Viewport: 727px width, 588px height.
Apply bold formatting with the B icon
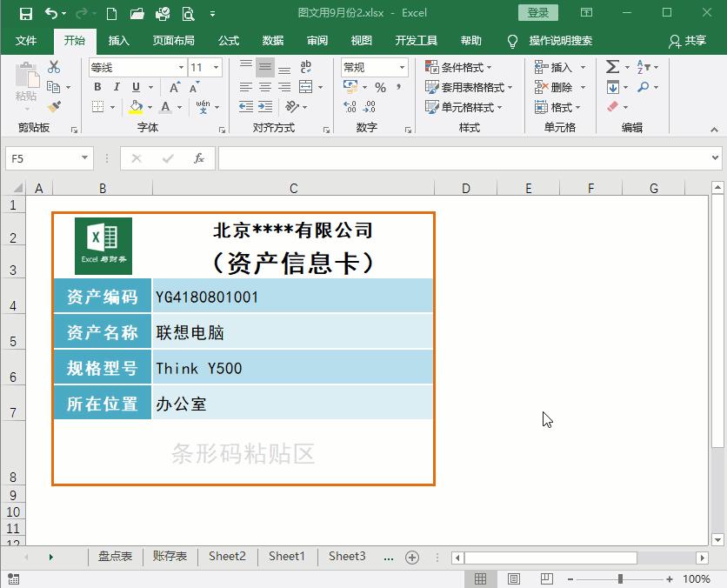click(x=97, y=87)
